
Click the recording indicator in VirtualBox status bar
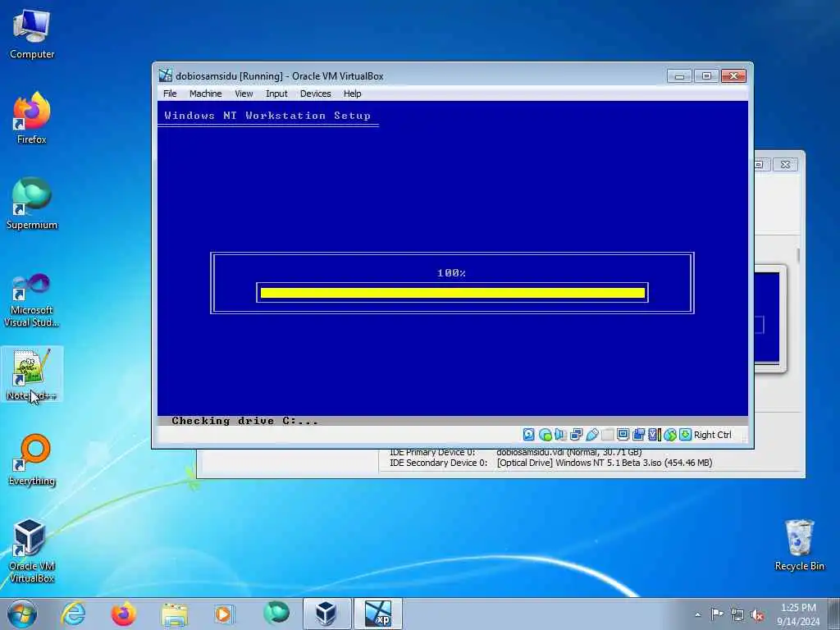(x=638, y=435)
